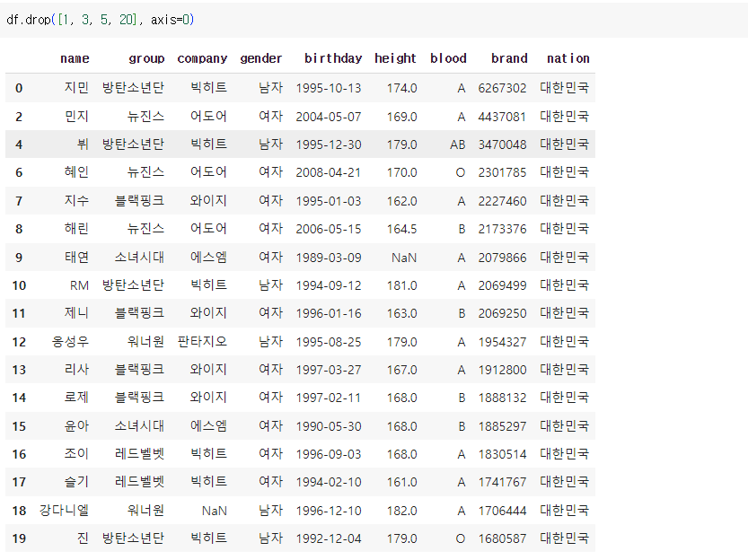The image size is (748, 560).
Task: Select the name cell '민지'
Action: click(x=76, y=117)
